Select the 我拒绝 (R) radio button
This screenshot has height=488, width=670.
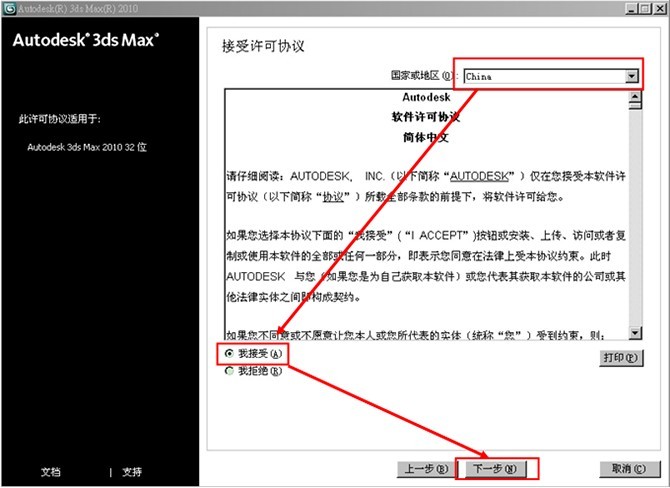click(x=229, y=371)
